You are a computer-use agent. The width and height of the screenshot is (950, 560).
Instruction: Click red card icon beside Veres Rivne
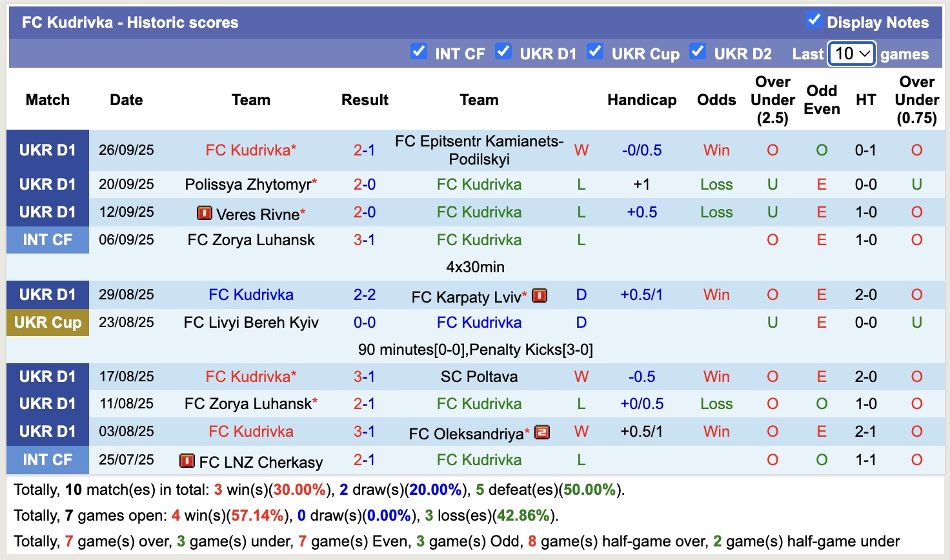(205, 212)
